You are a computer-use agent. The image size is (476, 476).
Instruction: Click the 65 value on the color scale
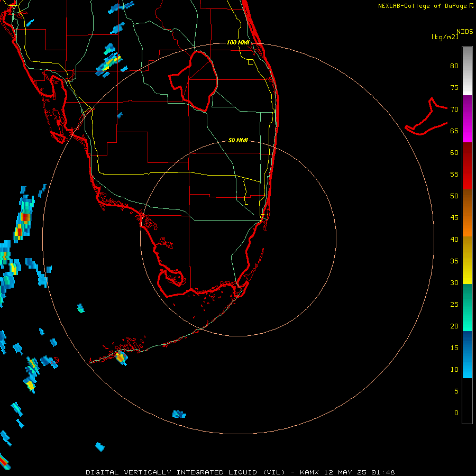click(454, 131)
